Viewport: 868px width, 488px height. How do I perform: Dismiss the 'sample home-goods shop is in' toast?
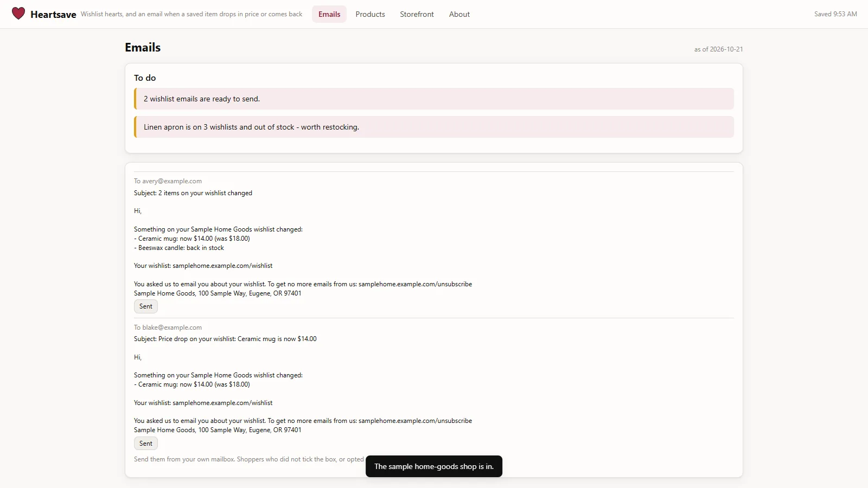[434, 466]
